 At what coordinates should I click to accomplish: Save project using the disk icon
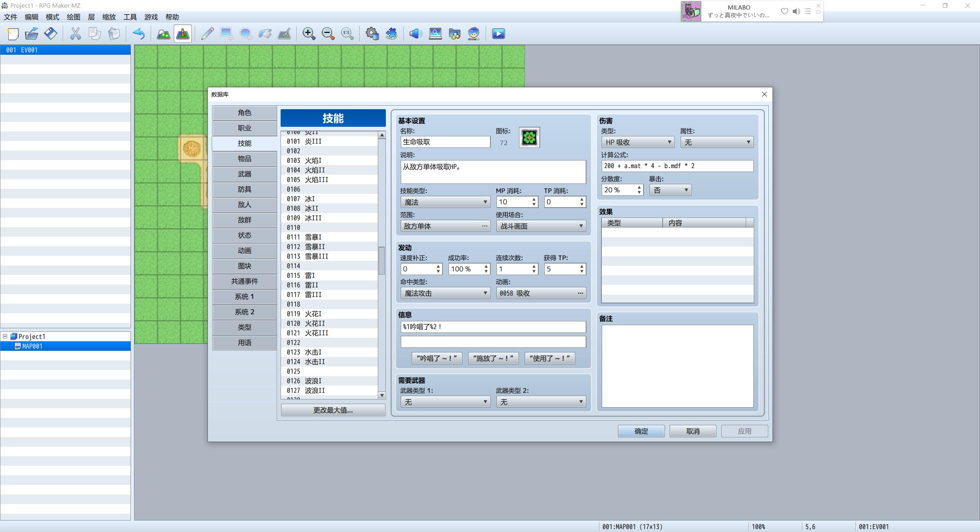point(51,34)
